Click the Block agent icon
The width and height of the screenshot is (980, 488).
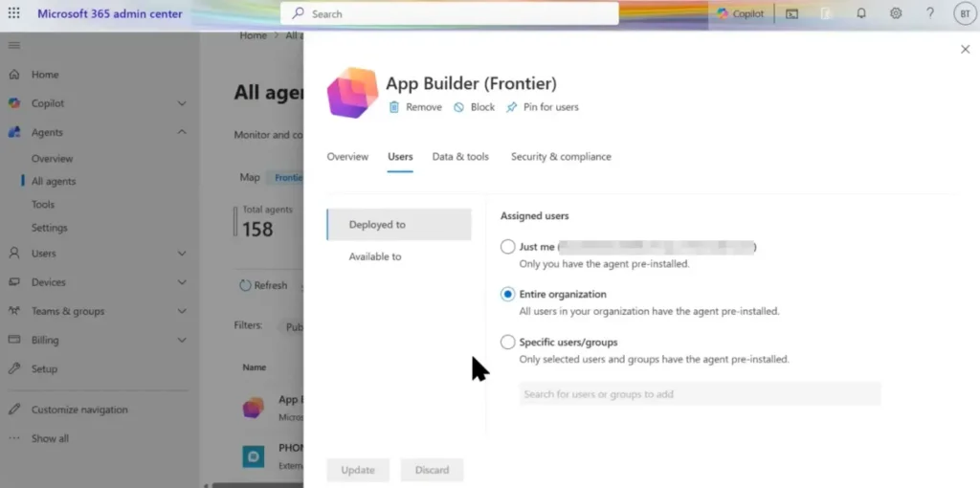coord(459,107)
